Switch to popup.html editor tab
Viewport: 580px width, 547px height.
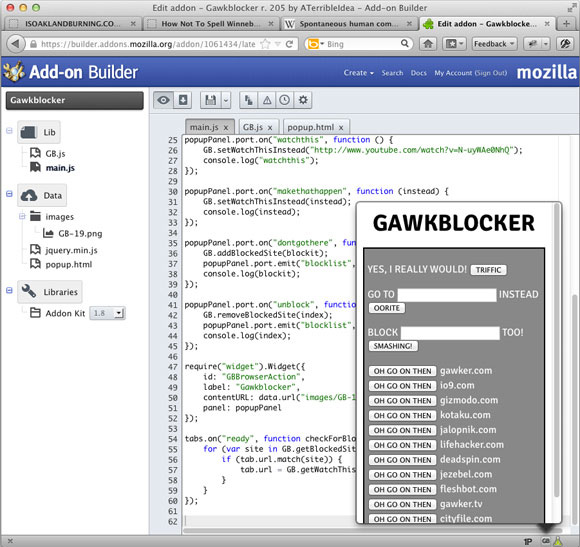tap(310, 127)
